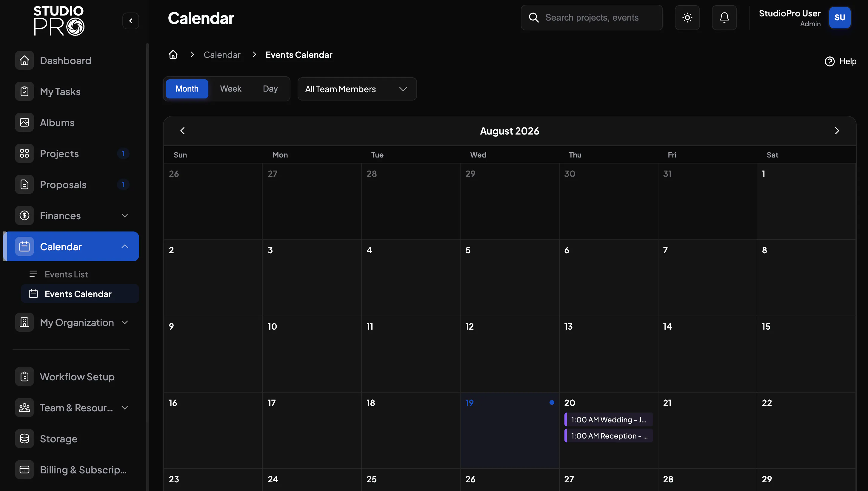Click the search magnifier icon
868x491 pixels.
[x=534, y=18]
